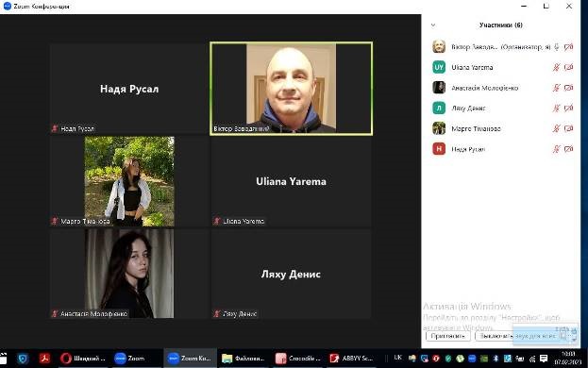Toggle microphone icon for Надя Русал in list
This screenshot has height=368, width=588.
click(x=556, y=149)
